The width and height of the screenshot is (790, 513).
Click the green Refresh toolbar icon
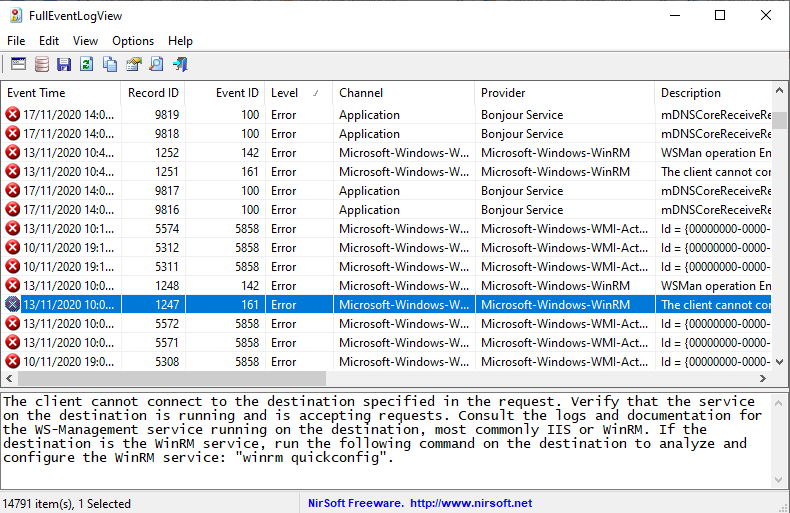[x=87, y=65]
